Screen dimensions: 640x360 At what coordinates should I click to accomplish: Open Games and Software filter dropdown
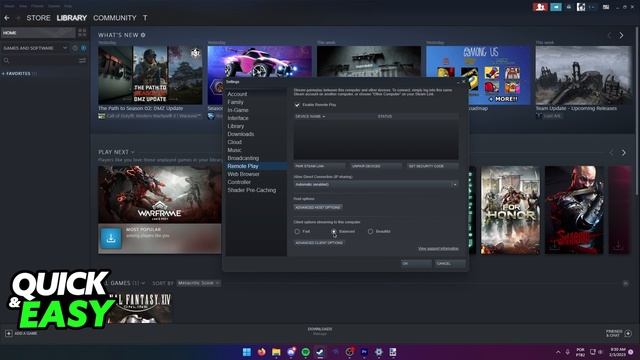pyautogui.click(x=35, y=48)
